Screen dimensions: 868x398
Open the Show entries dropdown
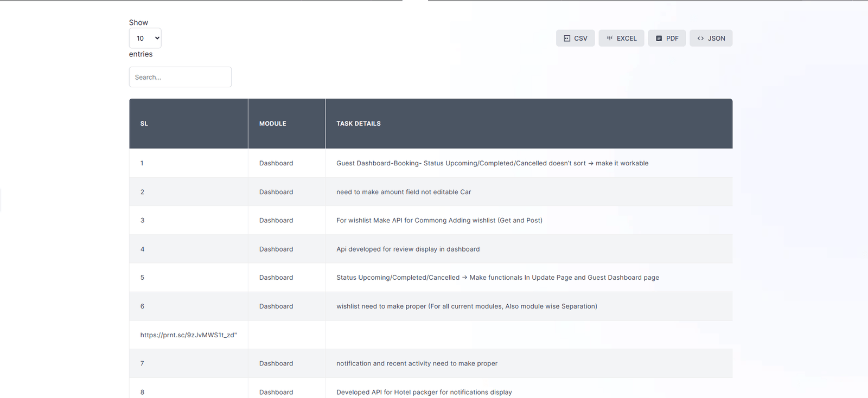click(145, 38)
